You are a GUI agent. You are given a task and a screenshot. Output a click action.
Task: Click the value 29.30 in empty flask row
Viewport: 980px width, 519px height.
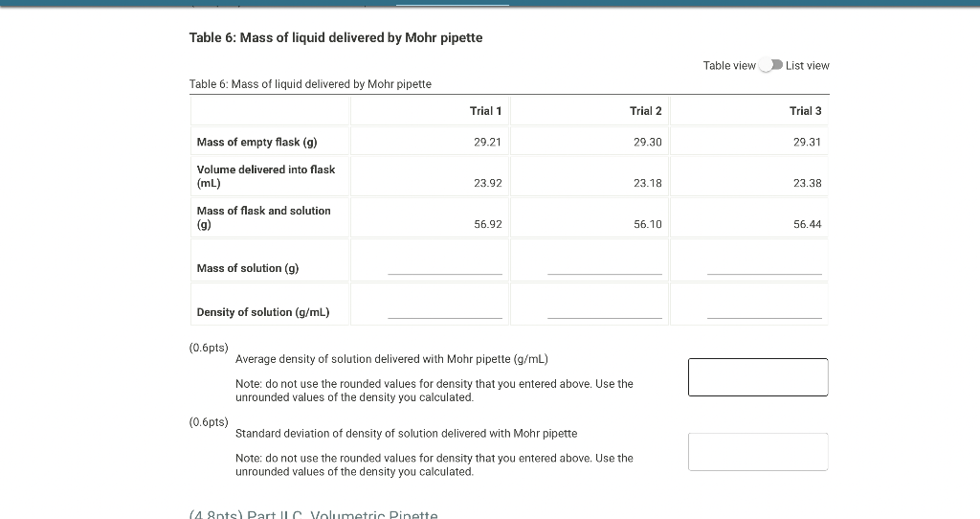648,142
